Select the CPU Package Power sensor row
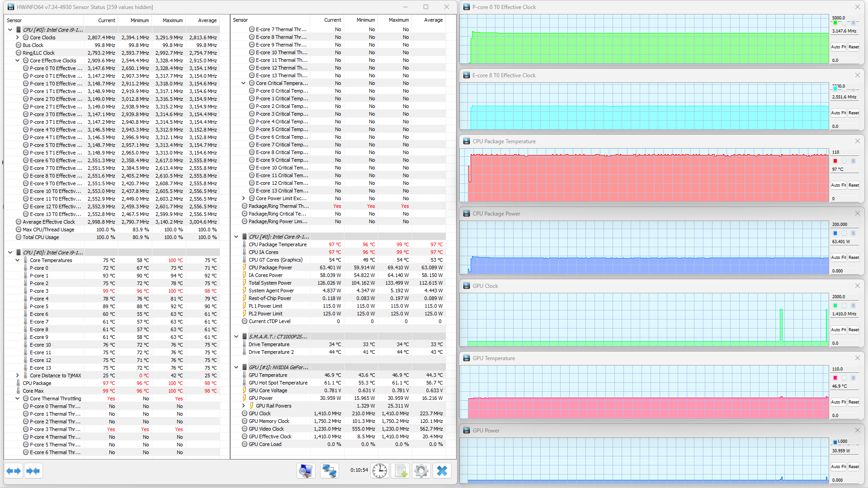The width and height of the screenshot is (868, 488). pyautogui.click(x=270, y=267)
